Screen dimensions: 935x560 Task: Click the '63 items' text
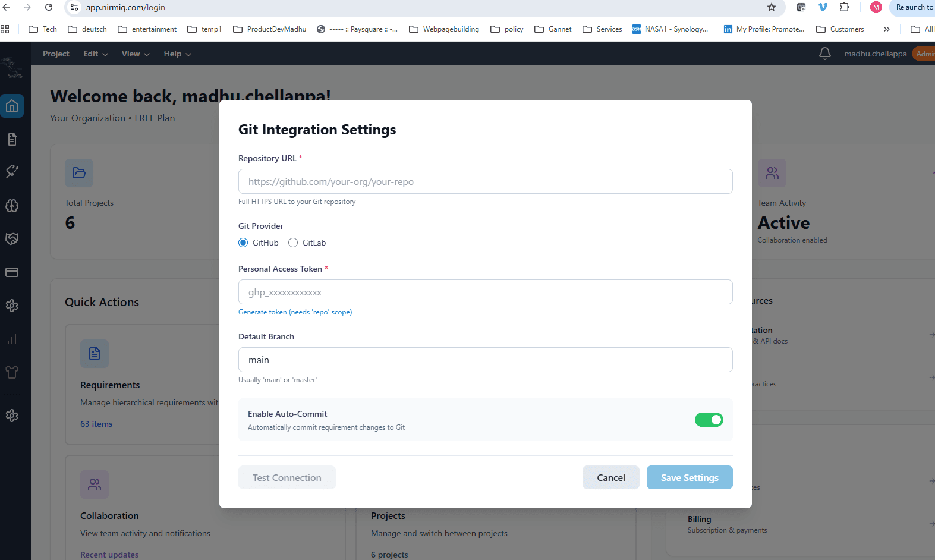coord(96,424)
